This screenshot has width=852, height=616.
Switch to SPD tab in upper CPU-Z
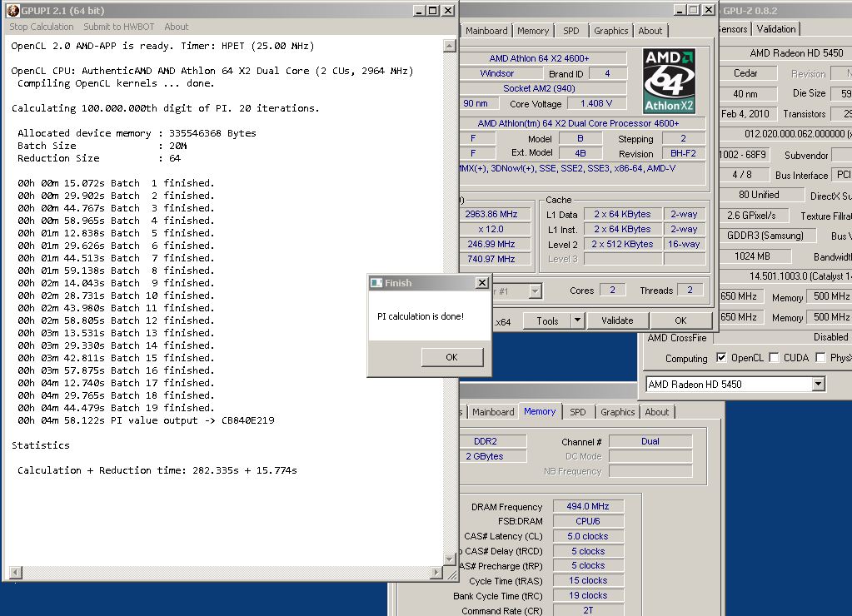(x=570, y=31)
